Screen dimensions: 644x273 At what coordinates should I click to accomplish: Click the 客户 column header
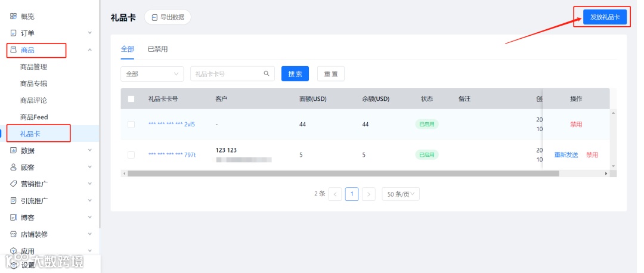pyautogui.click(x=221, y=99)
